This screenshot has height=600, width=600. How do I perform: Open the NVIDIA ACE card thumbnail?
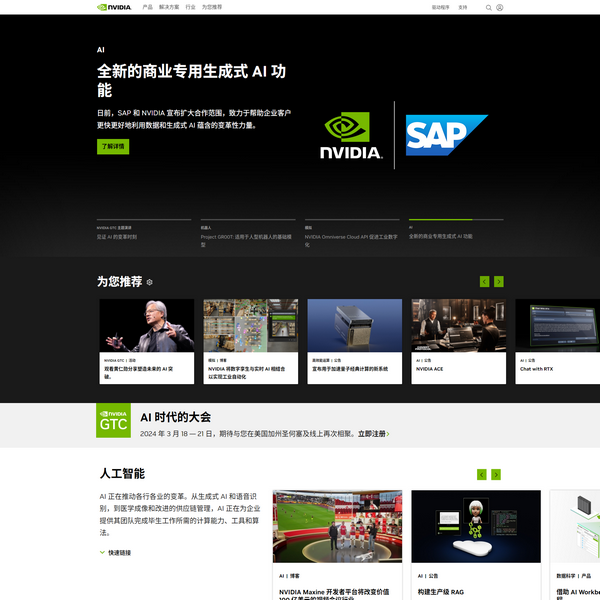(458, 325)
